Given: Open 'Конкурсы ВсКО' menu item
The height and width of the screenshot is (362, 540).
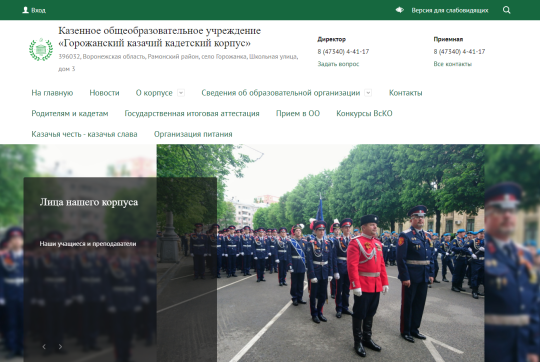Looking at the screenshot, I should pos(364,113).
